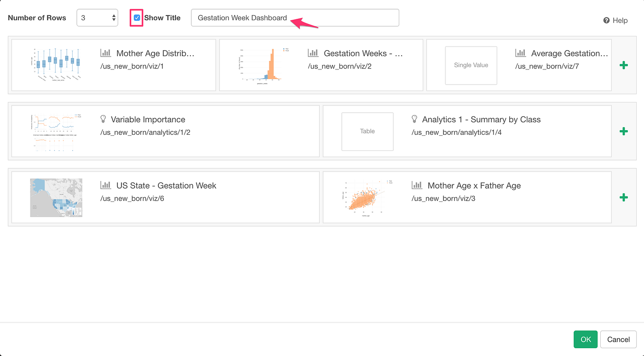Select the lightbulb icon for Variable Importance
Screen dimensions: 644x356
coord(103,119)
